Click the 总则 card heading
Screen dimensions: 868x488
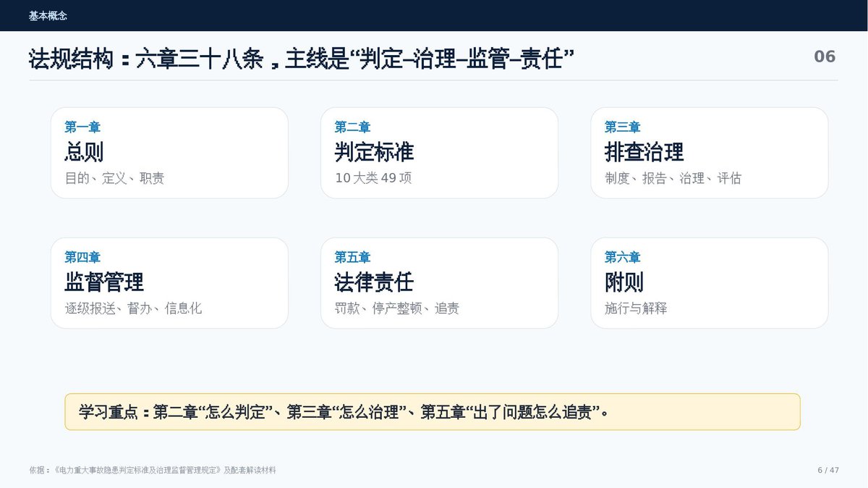coord(84,152)
